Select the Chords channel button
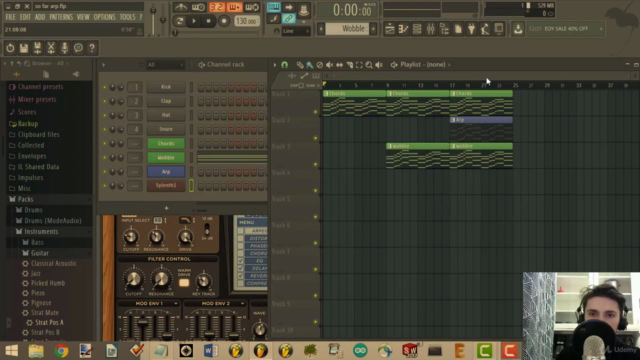 (x=166, y=143)
